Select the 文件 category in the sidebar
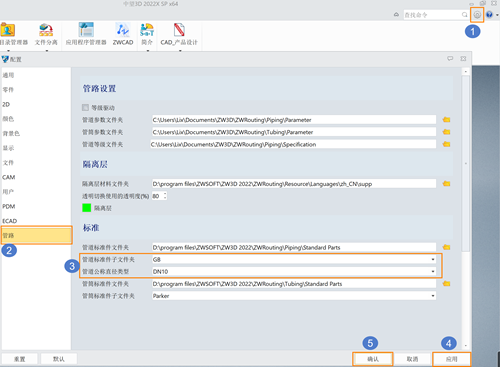Viewport: 500px width, 367px height. click(x=36, y=163)
